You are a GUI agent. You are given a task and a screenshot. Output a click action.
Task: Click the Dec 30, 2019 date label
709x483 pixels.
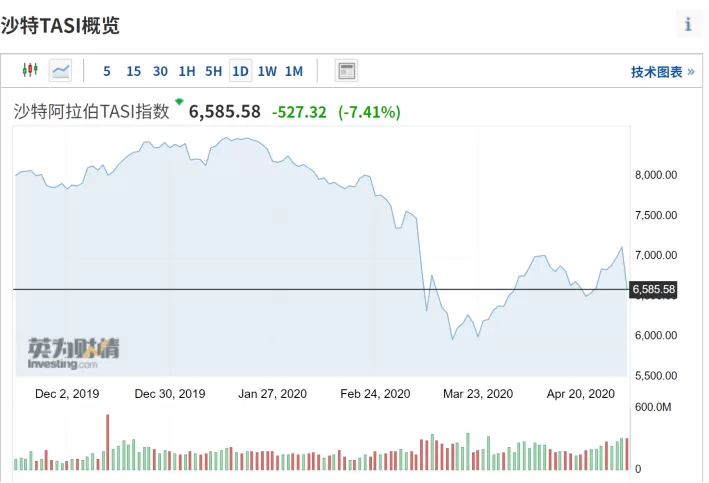click(170, 394)
